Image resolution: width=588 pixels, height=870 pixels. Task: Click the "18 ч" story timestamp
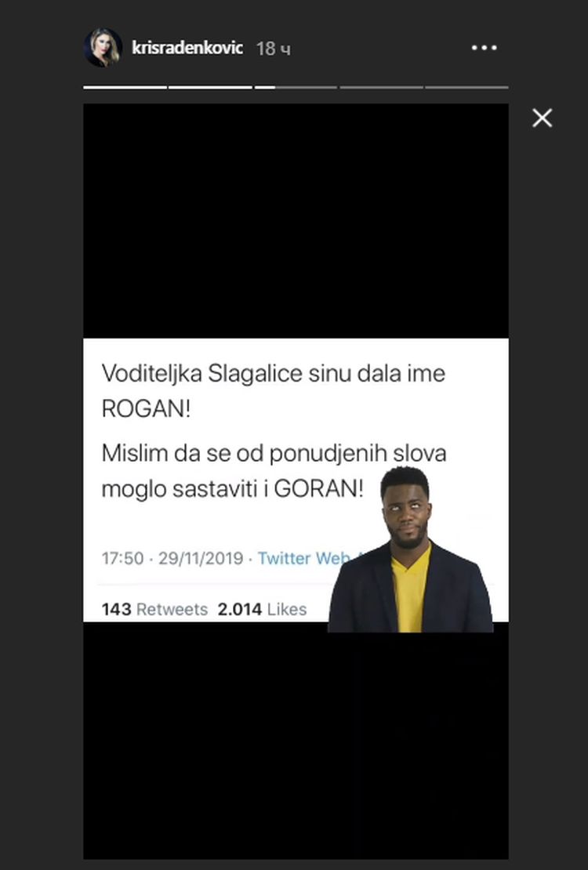click(x=273, y=49)
